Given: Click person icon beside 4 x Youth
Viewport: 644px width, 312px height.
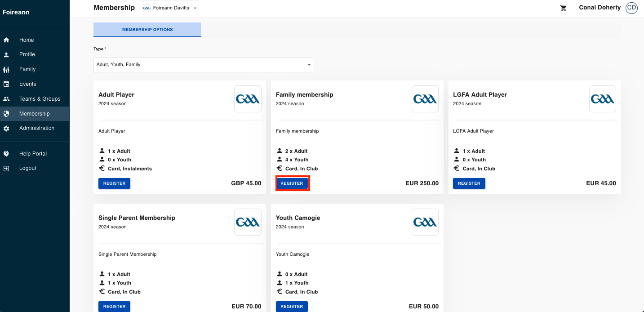Looking at the screenshot, I should pos(280,160).
